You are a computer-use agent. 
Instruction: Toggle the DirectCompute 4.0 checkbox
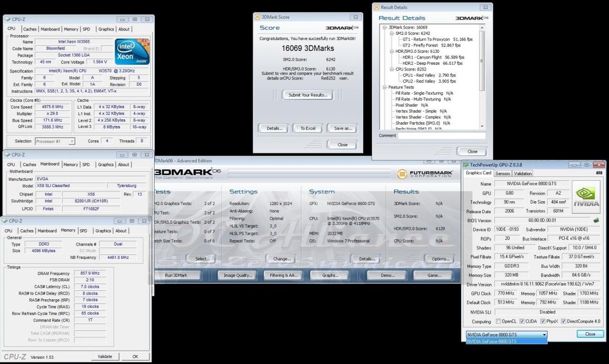point(563,321)
